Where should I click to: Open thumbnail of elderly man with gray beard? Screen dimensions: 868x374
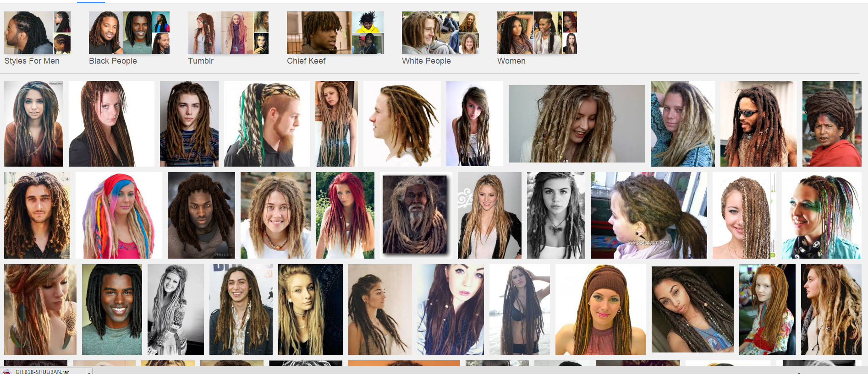415,215
